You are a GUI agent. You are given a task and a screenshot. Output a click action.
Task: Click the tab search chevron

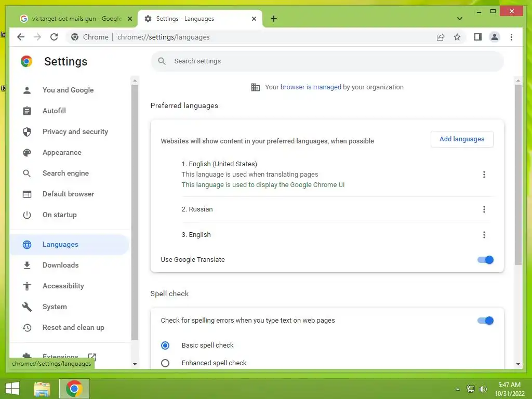click(x=459, y=19)
